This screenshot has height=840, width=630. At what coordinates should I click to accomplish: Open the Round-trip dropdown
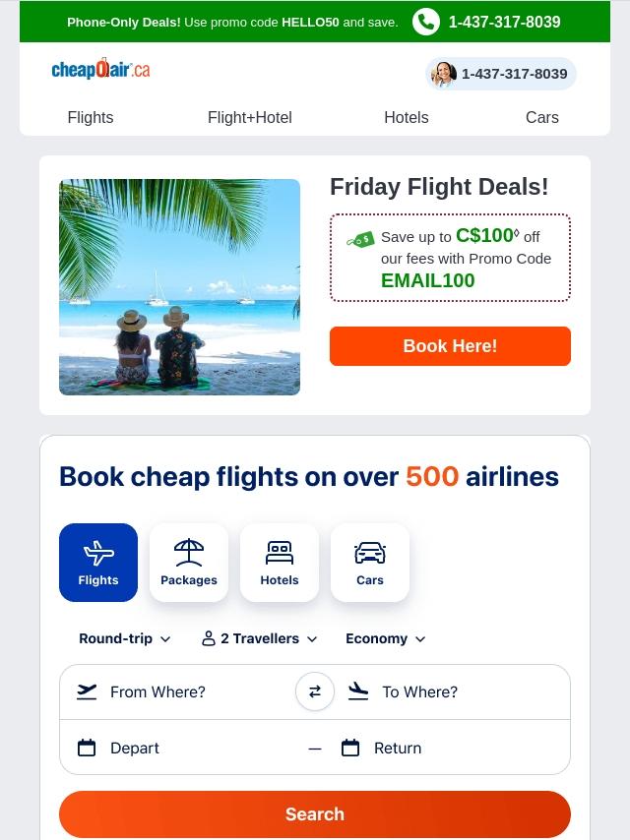[x=124, y=638]
